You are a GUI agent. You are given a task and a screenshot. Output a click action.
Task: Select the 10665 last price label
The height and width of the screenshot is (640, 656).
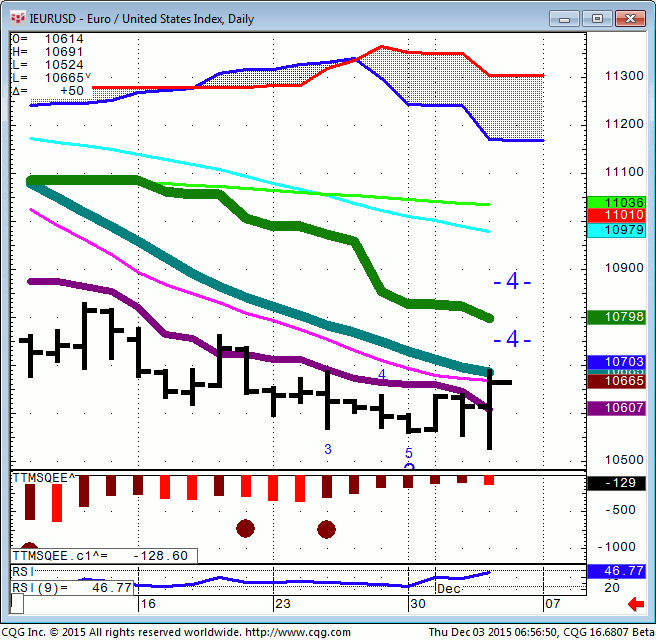tap(616, 381)
